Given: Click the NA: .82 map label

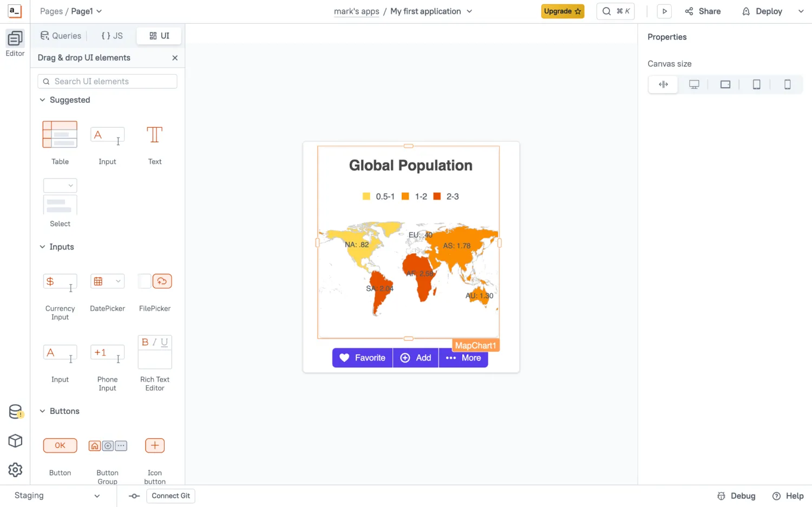Looking at the screenshot, I should click(357, 245).
